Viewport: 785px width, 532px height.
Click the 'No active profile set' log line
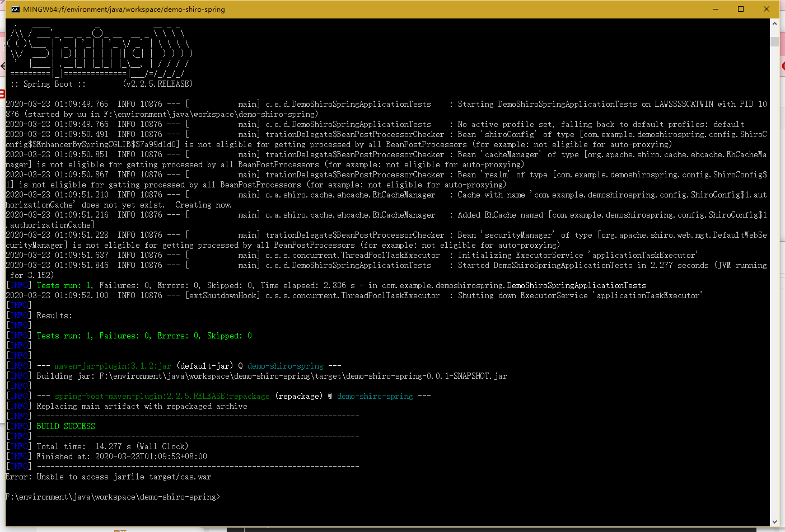[x=375, y=124]
